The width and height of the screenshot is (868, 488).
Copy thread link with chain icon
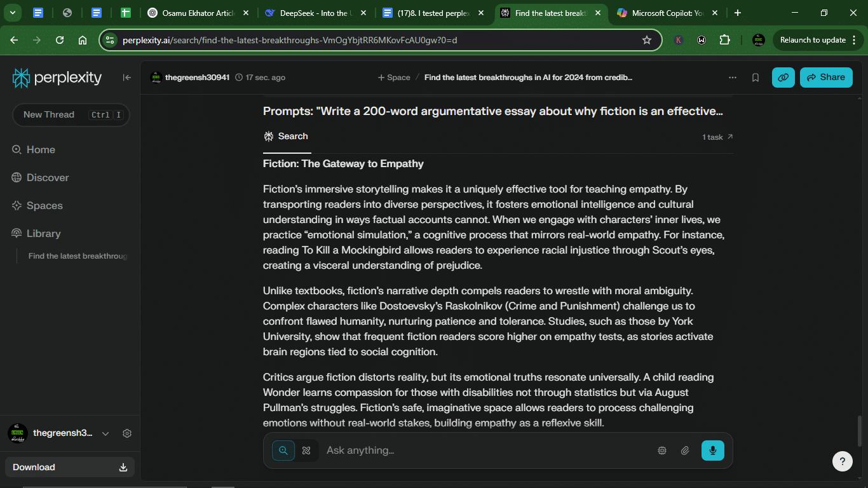click(783, 78)
